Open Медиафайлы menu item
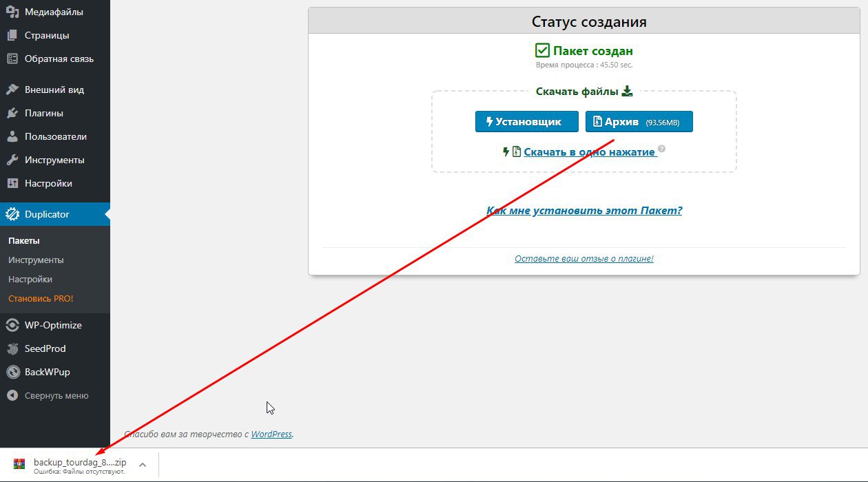Image resolution: width=868 pixels, height=482 pixels. 55,12
